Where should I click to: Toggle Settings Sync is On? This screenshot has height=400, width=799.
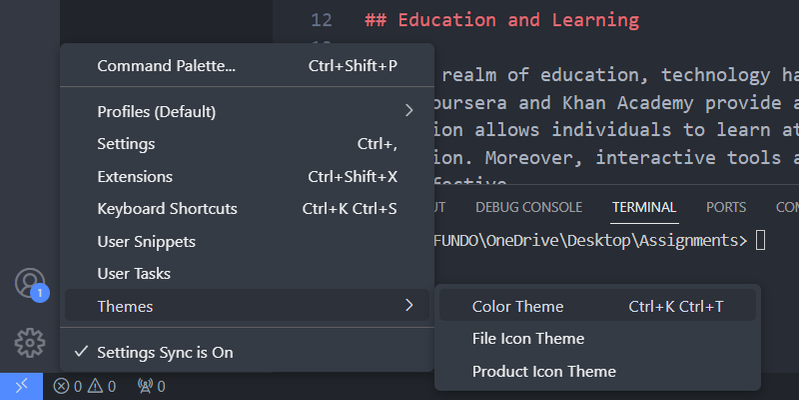(165, 352)
